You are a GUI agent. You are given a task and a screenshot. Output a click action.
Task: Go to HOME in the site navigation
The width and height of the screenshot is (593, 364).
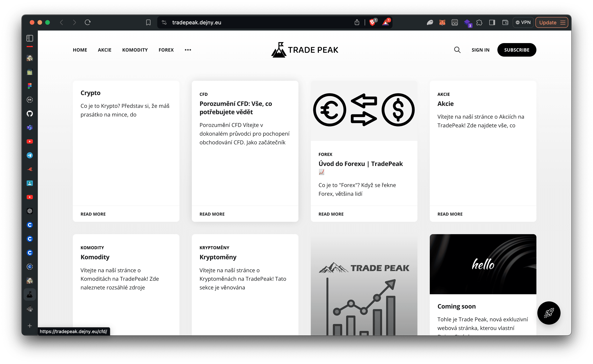coord(80,50)
